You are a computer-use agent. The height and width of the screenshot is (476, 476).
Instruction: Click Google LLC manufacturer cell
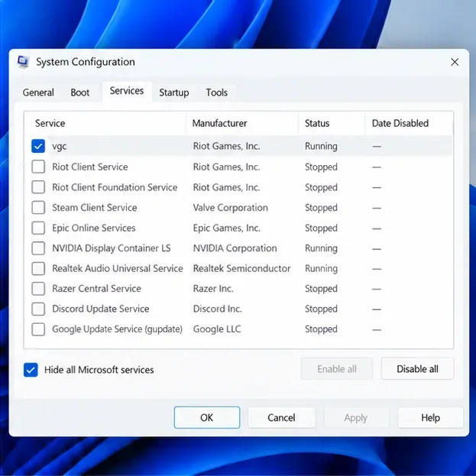point(217,329)
